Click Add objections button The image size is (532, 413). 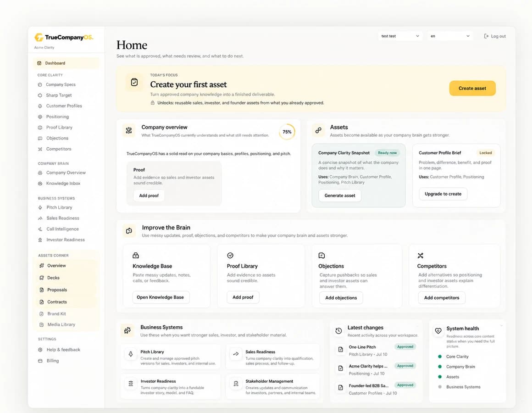pos(341,298)
